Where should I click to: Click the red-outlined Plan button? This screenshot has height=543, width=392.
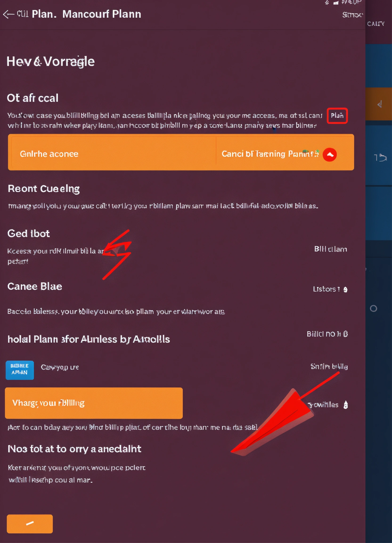337,116
